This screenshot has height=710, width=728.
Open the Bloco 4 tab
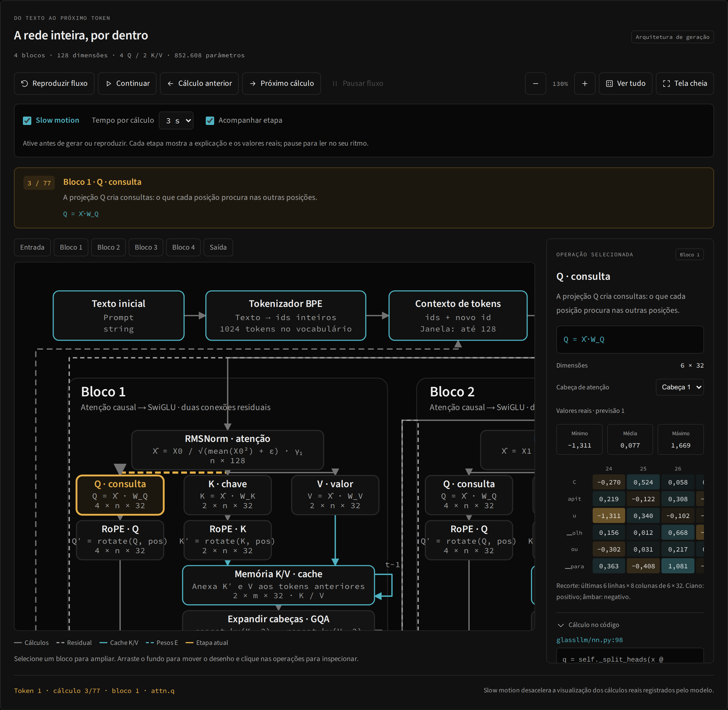click(183, 247)
